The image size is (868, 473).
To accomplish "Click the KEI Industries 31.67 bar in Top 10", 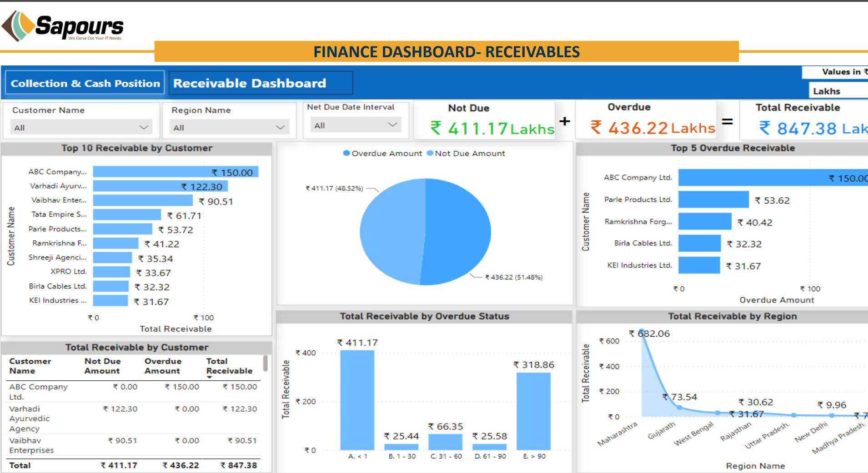I will point(110,300).
